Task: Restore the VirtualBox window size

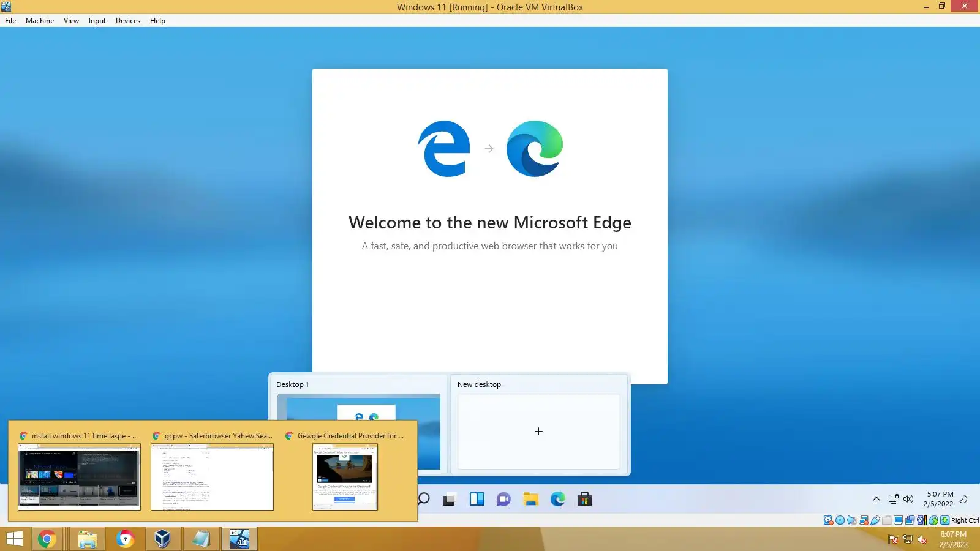Action: click(942, 6)
